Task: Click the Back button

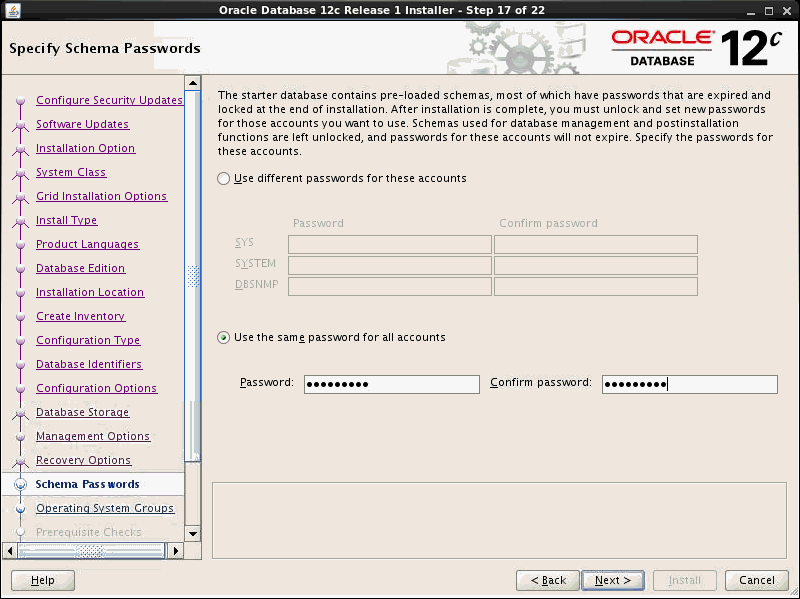Action: coord(547,580)
